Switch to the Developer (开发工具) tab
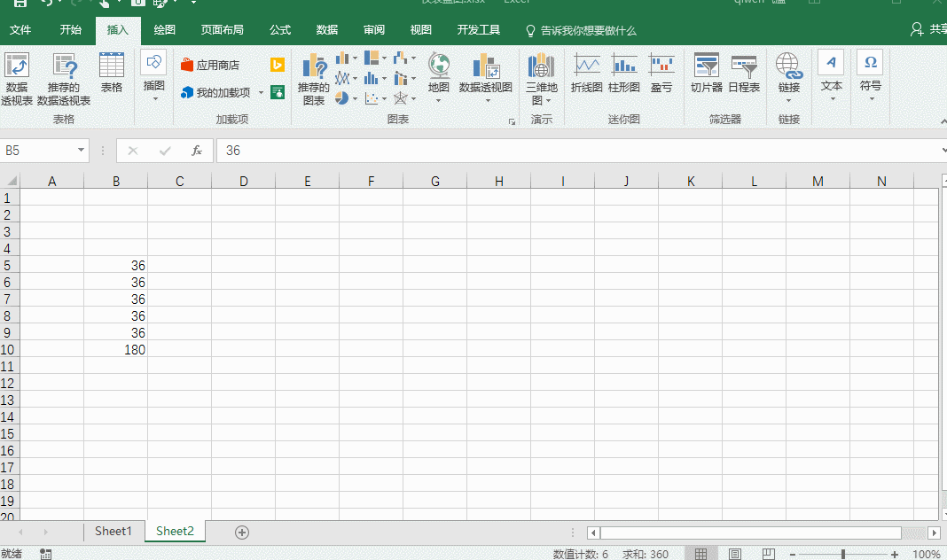Image resolution: width=947 pixels, height=560 pixels. [x=478, y=30]
